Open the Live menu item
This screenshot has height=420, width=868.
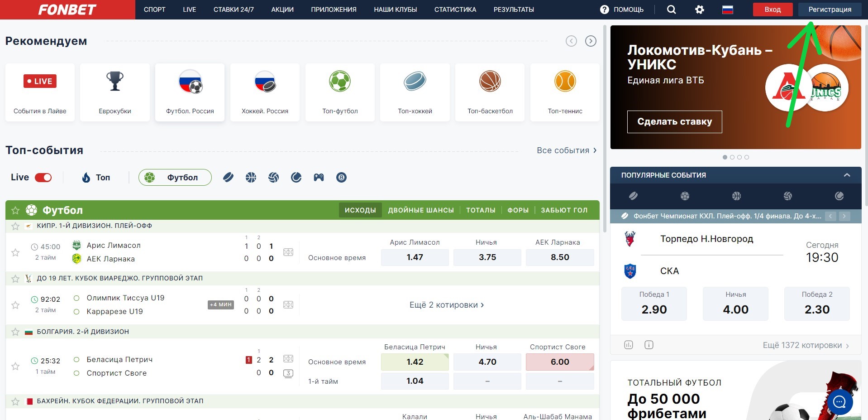click(190, 10)
